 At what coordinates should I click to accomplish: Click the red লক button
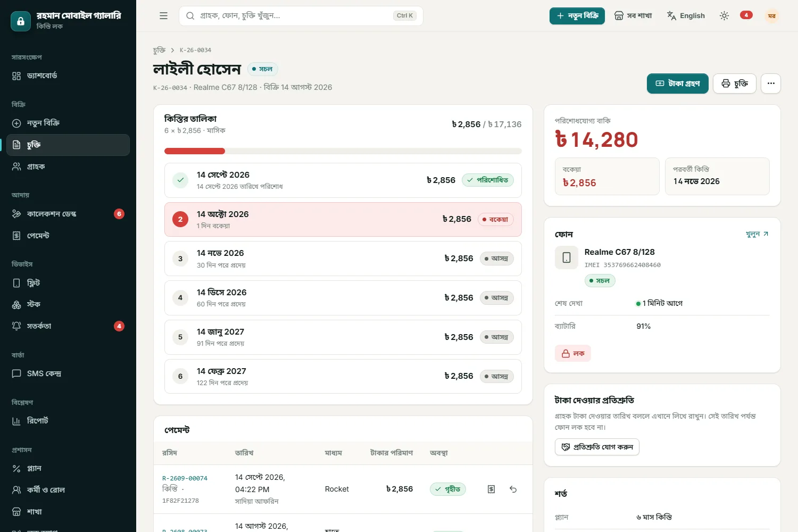(x=573, y=353)
